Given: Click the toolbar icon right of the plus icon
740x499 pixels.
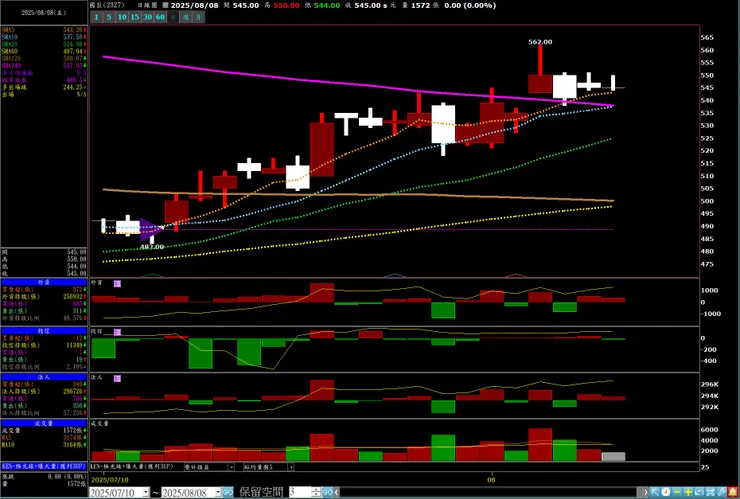Looking at the screenshot, I should [699, 492].
